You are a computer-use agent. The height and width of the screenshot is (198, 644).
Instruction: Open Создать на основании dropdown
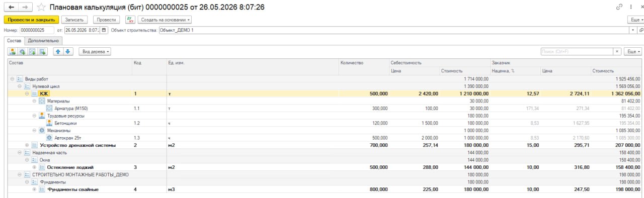click(x=165, y=20)
